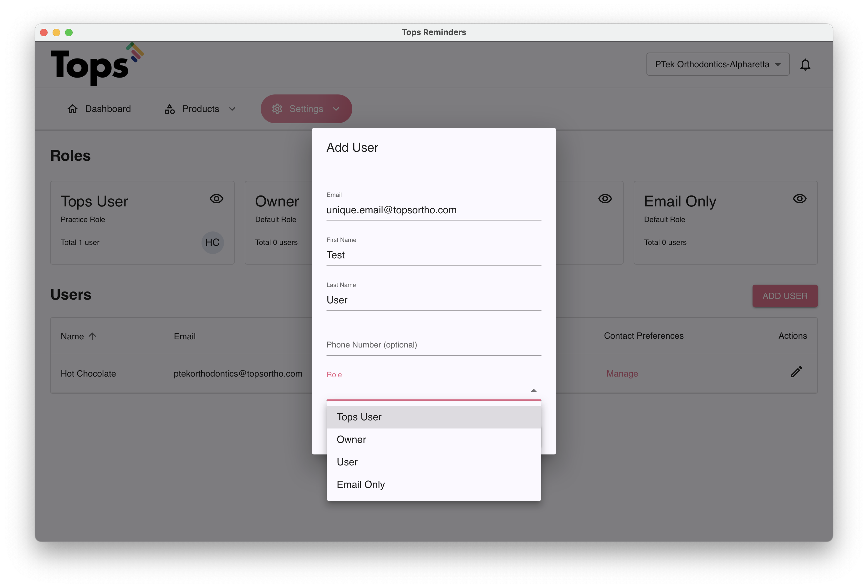Screen dimensions: 868x588
Task: Click the notification bell icon
Action: [x=805, y=65]
